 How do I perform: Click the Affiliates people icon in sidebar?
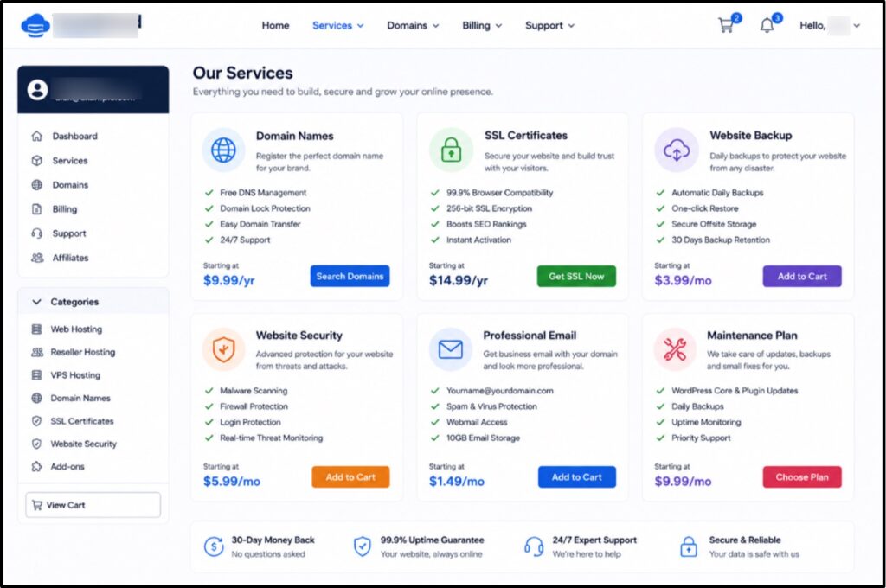pyautogui.click(x=36, y=258)
